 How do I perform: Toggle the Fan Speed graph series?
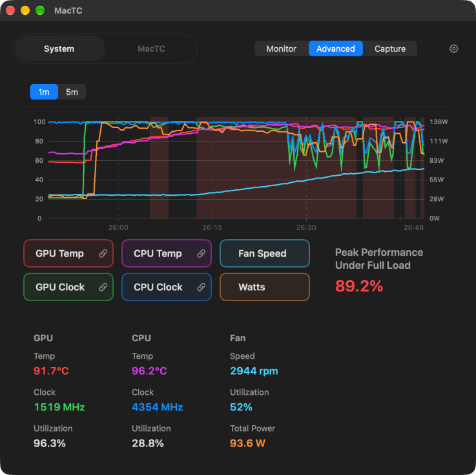(264, 253)
